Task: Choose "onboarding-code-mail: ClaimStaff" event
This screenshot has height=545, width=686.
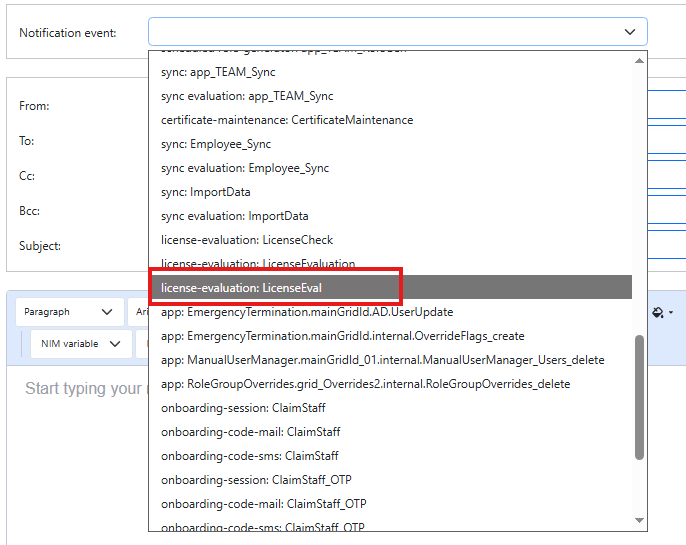Action: 390,432
